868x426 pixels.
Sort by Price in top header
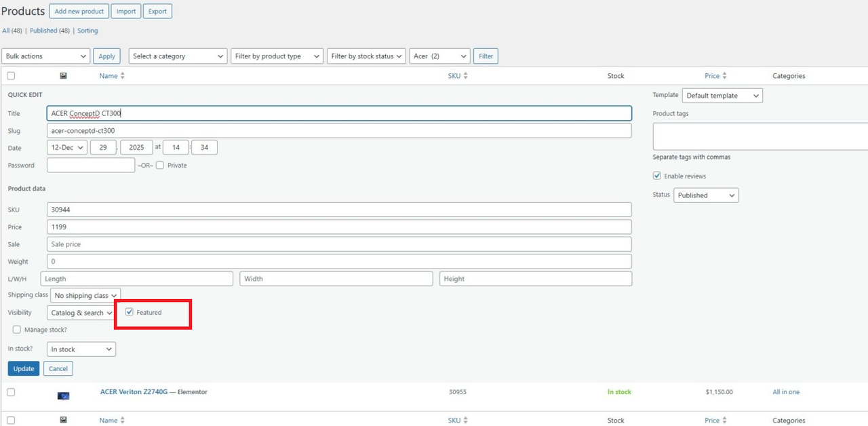(712, 76)
